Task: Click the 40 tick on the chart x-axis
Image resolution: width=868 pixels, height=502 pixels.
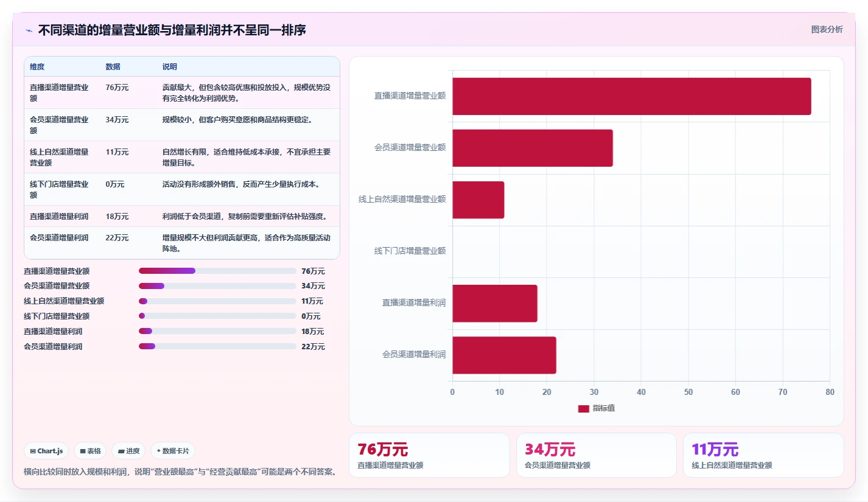Action: click(641, 392)
